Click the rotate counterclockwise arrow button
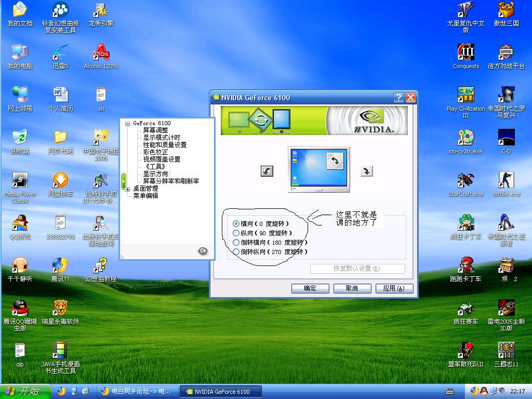Screen dimensions: 532x399 pyautogui.click(x=267, y=171)
